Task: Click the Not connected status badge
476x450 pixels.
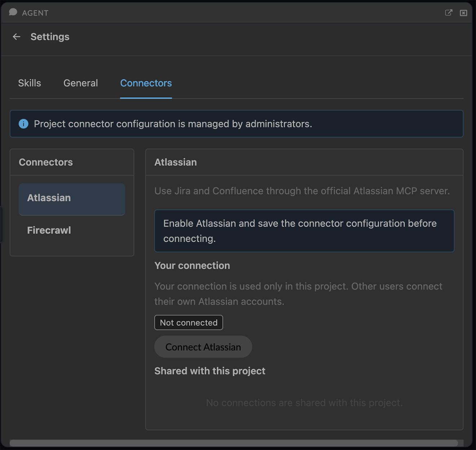Action: (189, 322)
